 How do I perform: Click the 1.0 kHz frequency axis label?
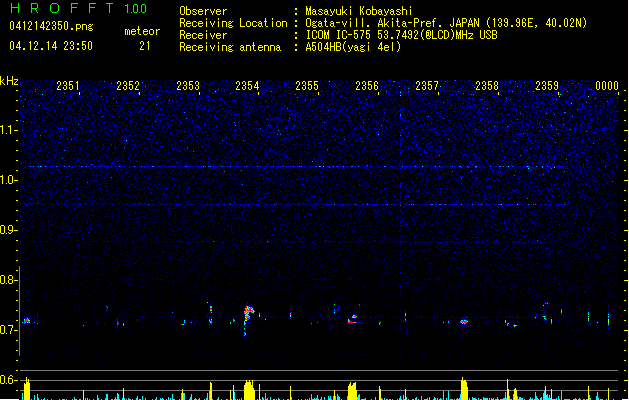pos(8,180)
